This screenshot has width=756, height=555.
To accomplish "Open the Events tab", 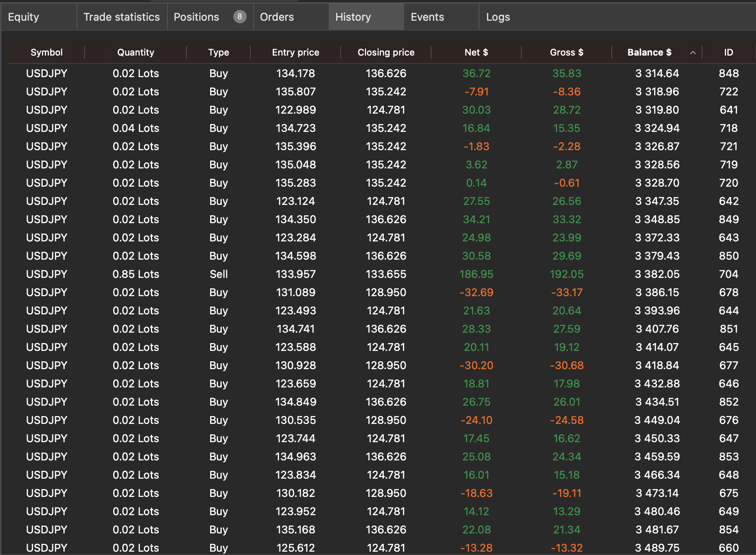I will coord(427,17).
